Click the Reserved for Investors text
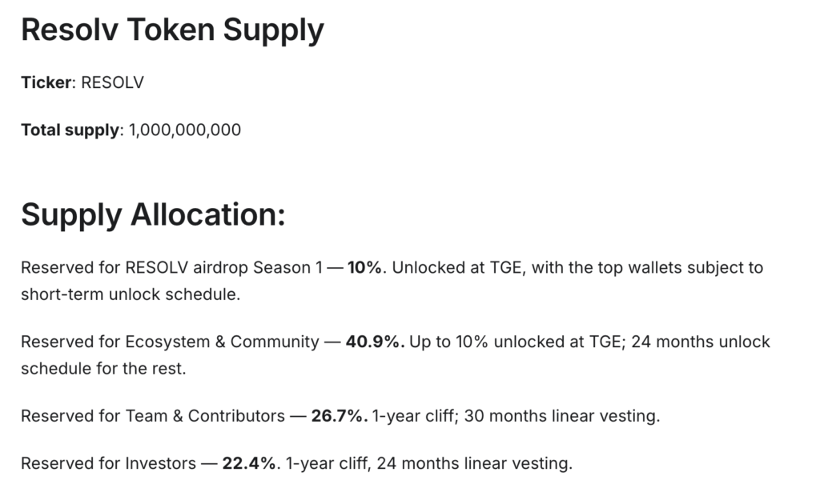 pyautogui.click(x=108, y=463)
